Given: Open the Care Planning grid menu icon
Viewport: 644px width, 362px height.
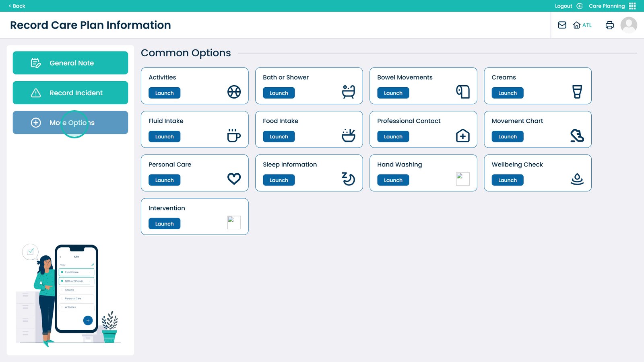Looking at the screenshot, I should coord(632,6).
